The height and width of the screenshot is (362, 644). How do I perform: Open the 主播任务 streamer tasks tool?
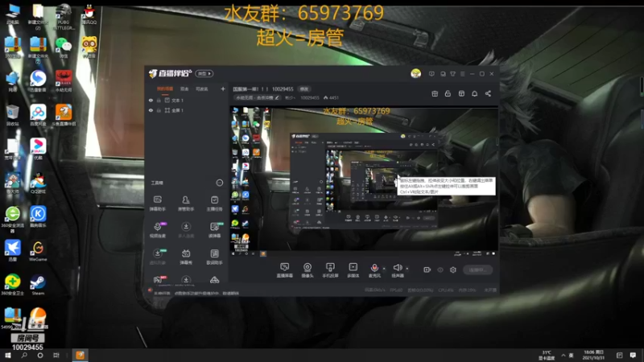pyautogui.click(x=214, y=203)
